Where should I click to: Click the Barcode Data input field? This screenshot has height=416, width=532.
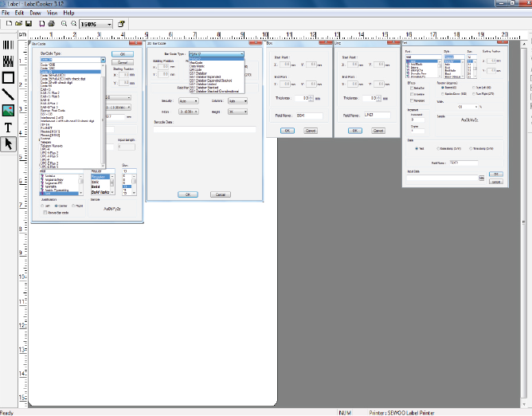click(205, 129)
